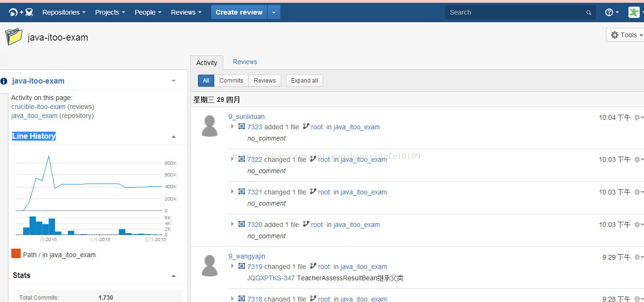Open gear menu for 7320 commit
Image resolution: width=644 pixels, height=302 pixels.
638,225
